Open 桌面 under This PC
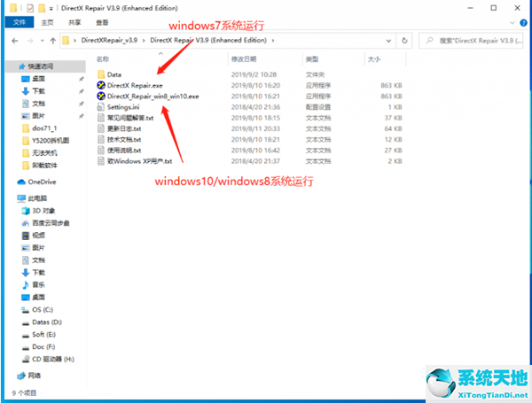Viewport: 532px width, 403px height. pyautogui.click(x=38, y=298)
